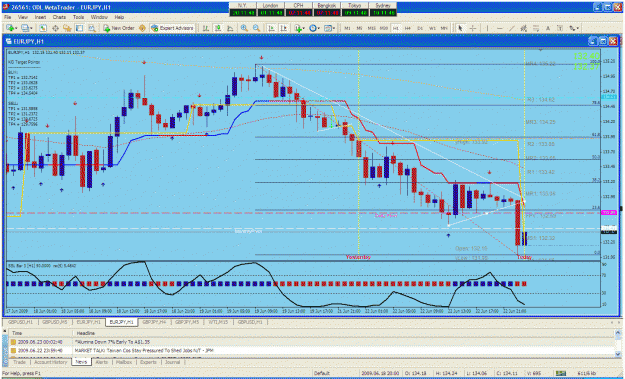Image resolution: width=625 pixels, height=379 pixels.
Task: Draw a vertical line tool
Action: (x=487, y=28)
